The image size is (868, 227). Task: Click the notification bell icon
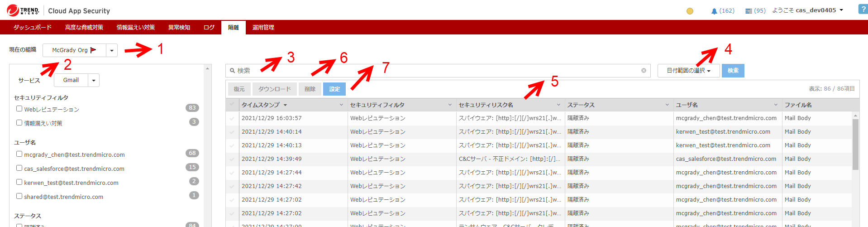pyautogui.click(x=714, y=11)
